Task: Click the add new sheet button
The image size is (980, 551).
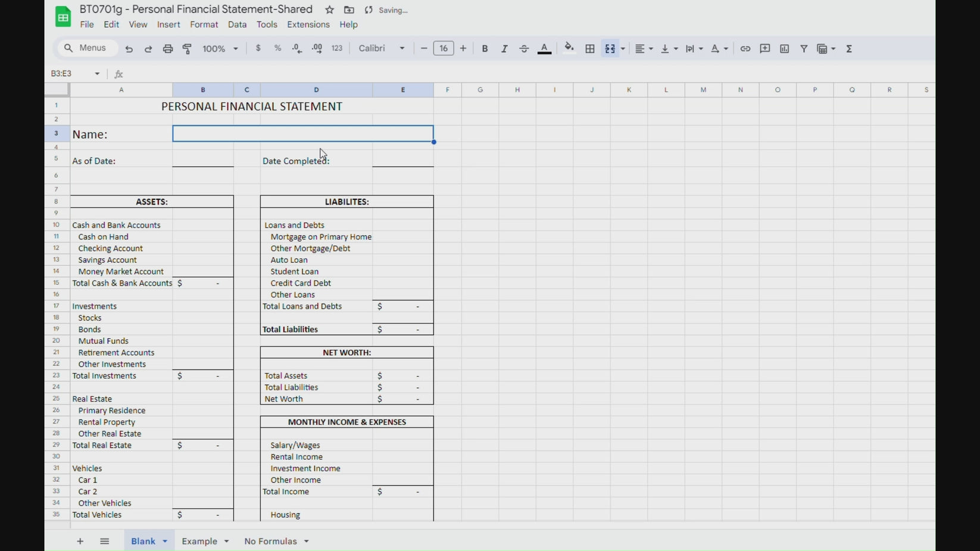Action: click(80, 541)
